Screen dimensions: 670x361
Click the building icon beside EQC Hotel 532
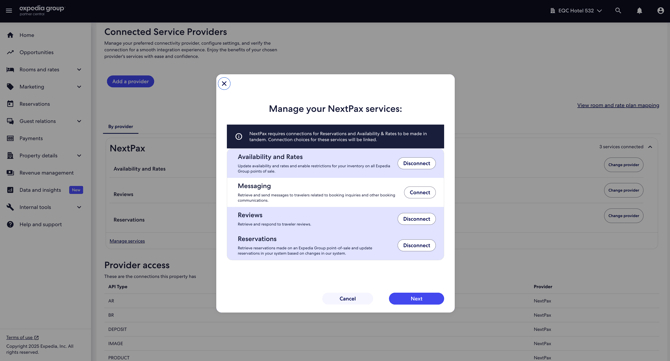(552, 11)
